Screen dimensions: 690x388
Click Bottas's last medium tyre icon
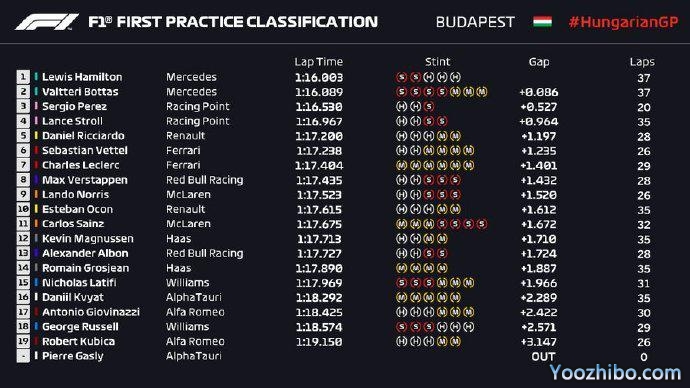point(482,92)
